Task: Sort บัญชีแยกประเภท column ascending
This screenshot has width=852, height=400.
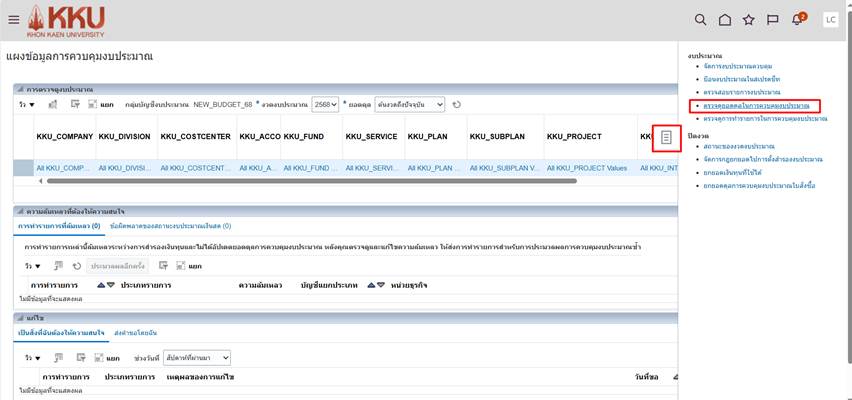Action: pos(371,285)
